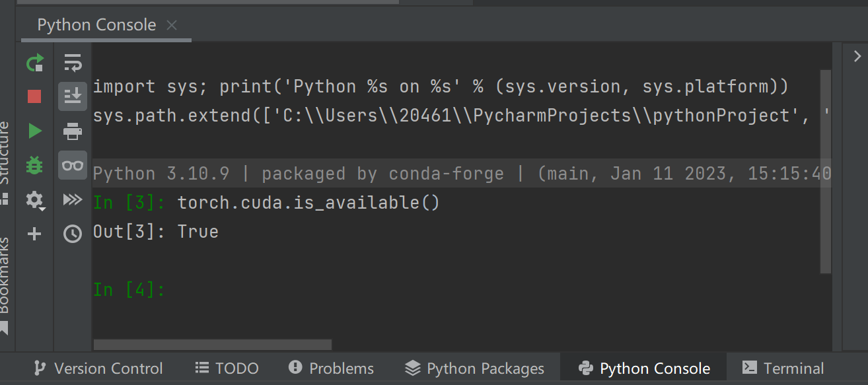Image resolution: width=868 pixels, height=385 pixels.
Task: Execute current statement with green run arrow
Action: (x=34, y=130)
